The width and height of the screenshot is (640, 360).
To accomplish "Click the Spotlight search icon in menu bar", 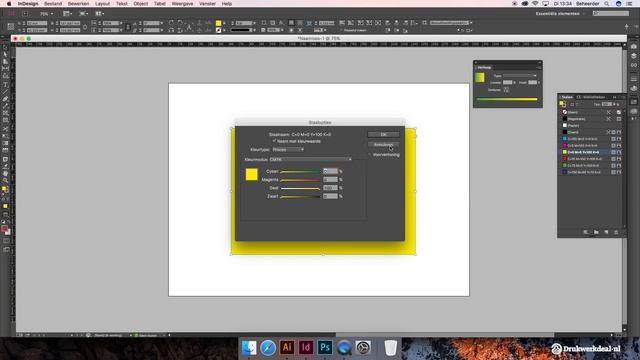I will pyautogui.click(x=607, y=4).
